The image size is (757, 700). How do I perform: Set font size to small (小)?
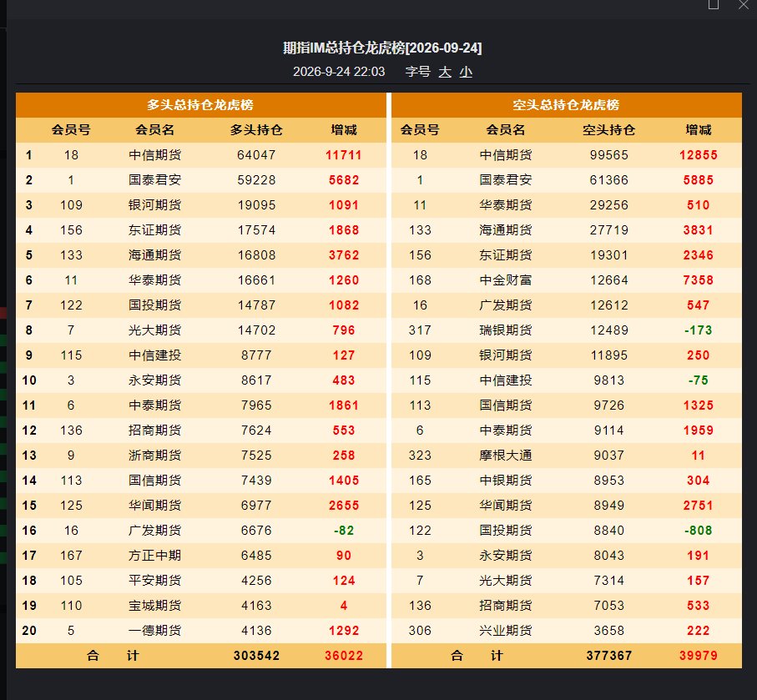466,72
